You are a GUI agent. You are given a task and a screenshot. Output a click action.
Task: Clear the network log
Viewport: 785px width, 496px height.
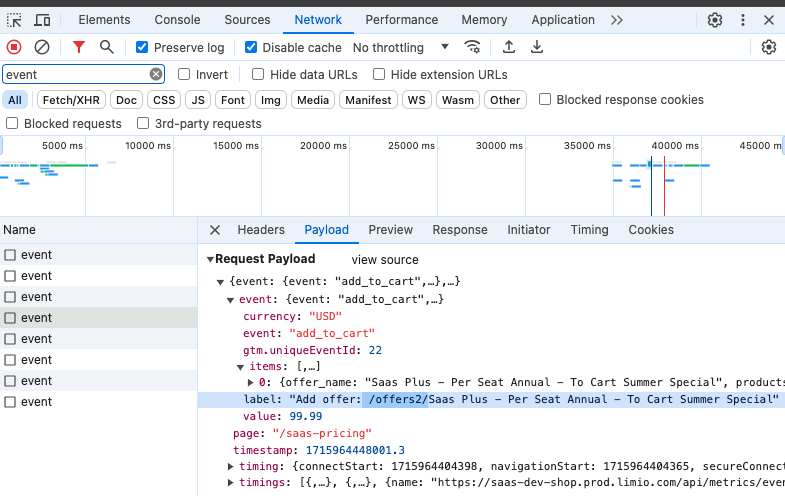point(42,48)
